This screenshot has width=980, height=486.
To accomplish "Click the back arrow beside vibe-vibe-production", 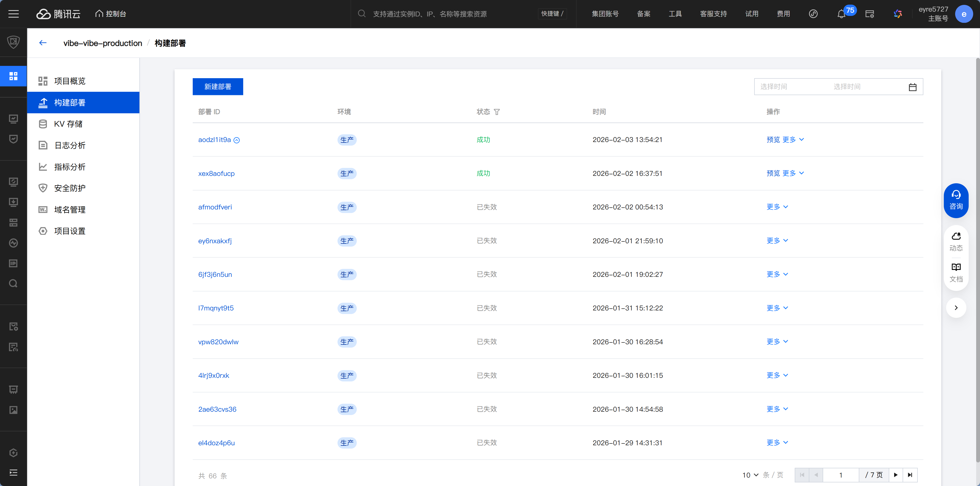I will tap(43, 43).
